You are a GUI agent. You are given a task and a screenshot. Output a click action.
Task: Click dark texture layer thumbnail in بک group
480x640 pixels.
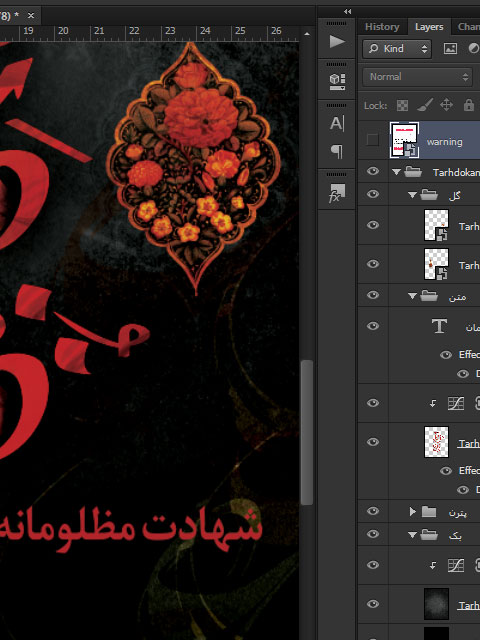click(436, 604)
